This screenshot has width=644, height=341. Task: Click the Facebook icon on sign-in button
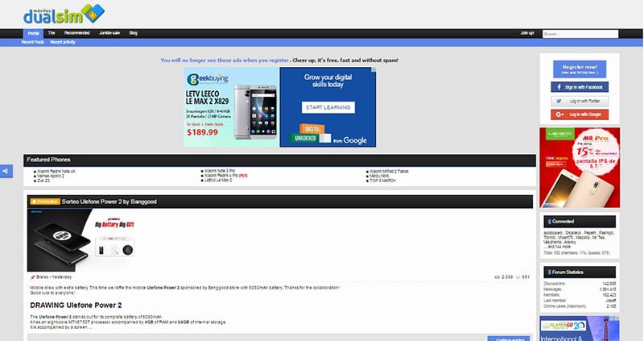click(559, 87)
